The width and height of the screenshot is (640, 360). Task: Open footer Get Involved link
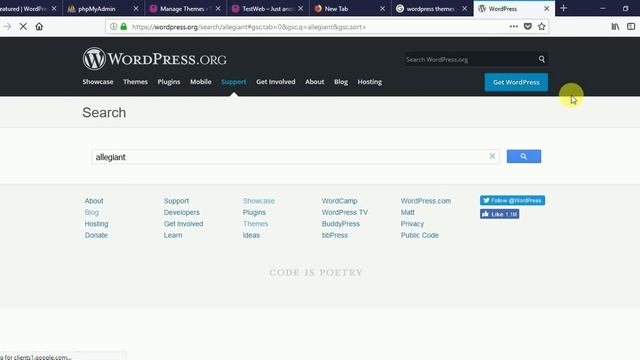[x=183, y=224]
